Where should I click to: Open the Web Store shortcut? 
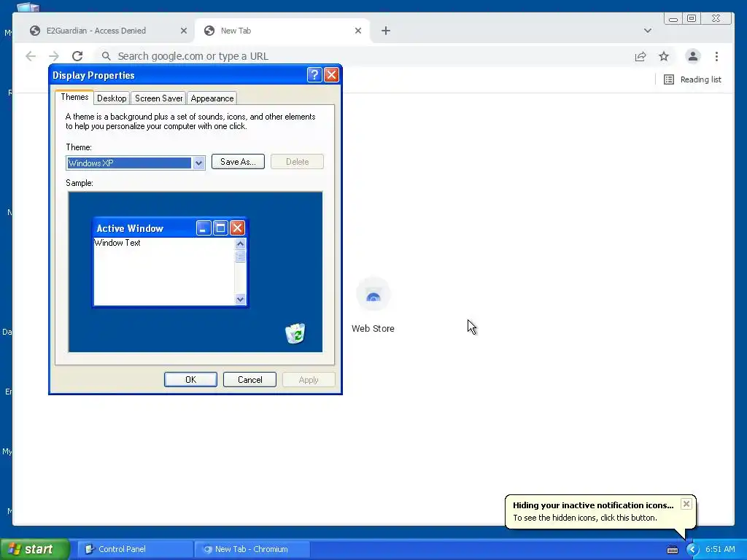(x=373, y=306)
